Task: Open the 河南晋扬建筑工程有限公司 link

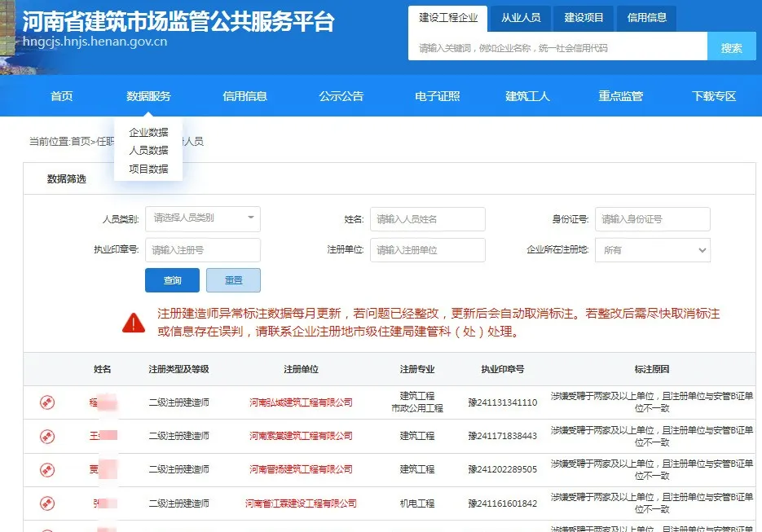Action: pyautogui.click(x=301, y=469)
